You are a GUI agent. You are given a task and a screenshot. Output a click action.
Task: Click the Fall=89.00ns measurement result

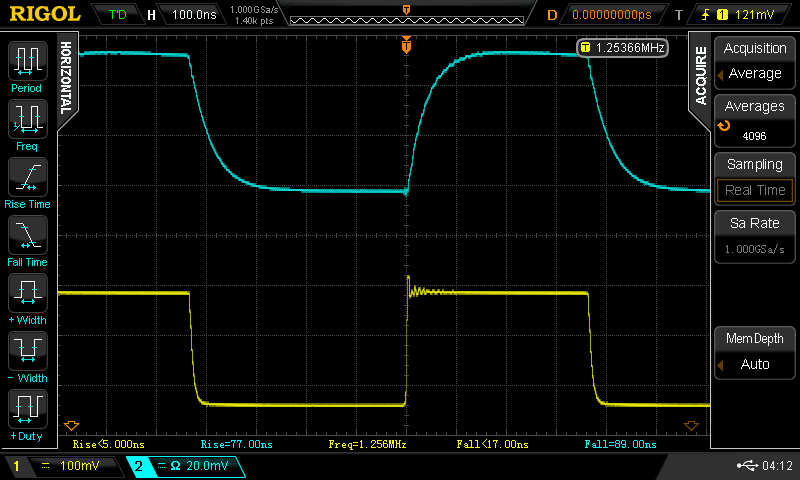(x=620, y=444)
